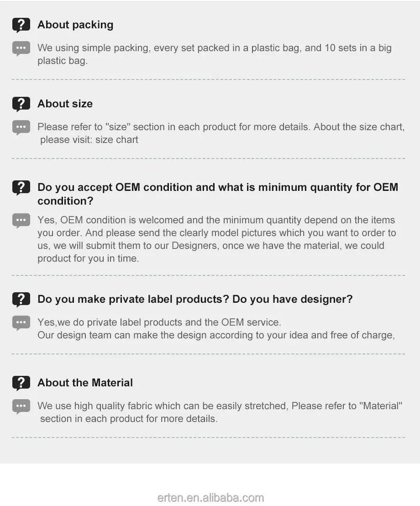Select the About the Material heading
The image size is (420, 506).
click(85, 383)
